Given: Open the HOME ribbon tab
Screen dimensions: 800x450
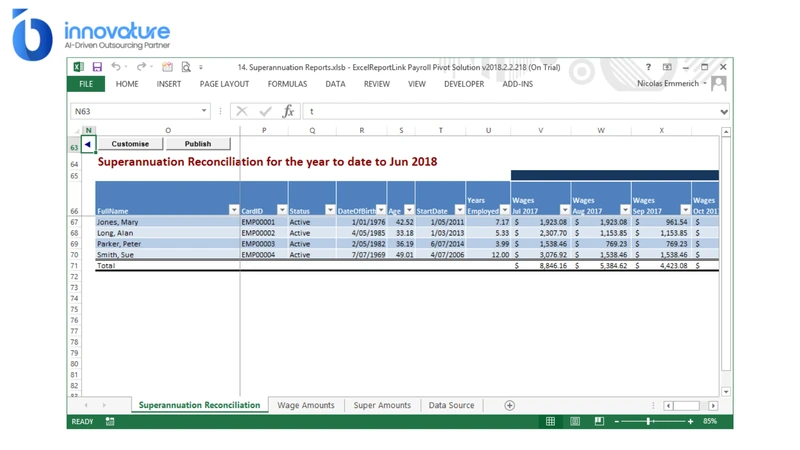Looking at the screenshot, I should pos(127,84).
